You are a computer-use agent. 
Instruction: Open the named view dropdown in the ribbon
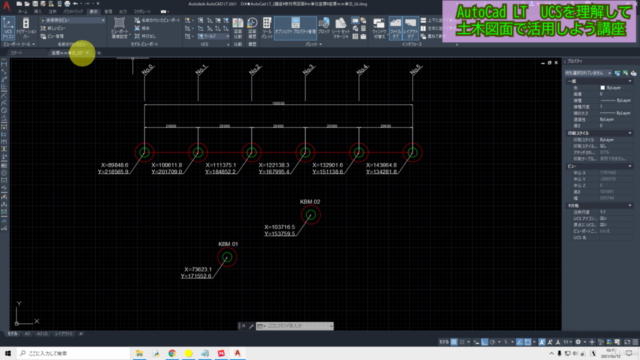point(73,20)
